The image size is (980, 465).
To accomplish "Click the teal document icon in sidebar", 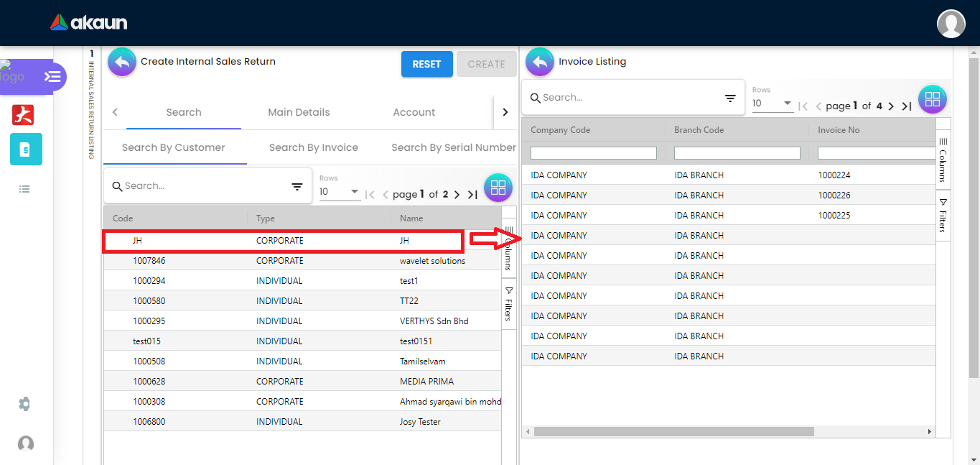I will point(26,149).
